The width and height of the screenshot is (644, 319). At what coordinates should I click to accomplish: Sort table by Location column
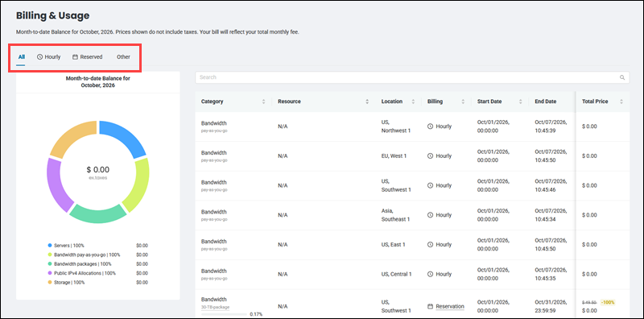pos(414,101)
